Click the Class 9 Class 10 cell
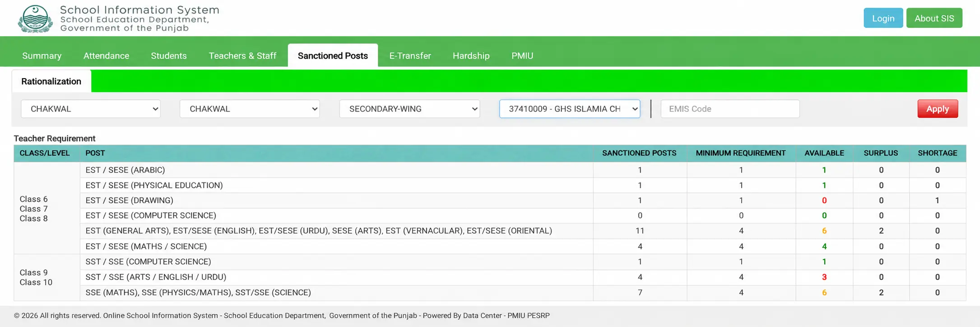The width and height of the screenshot is (980, 327). [x=47, y=277]
